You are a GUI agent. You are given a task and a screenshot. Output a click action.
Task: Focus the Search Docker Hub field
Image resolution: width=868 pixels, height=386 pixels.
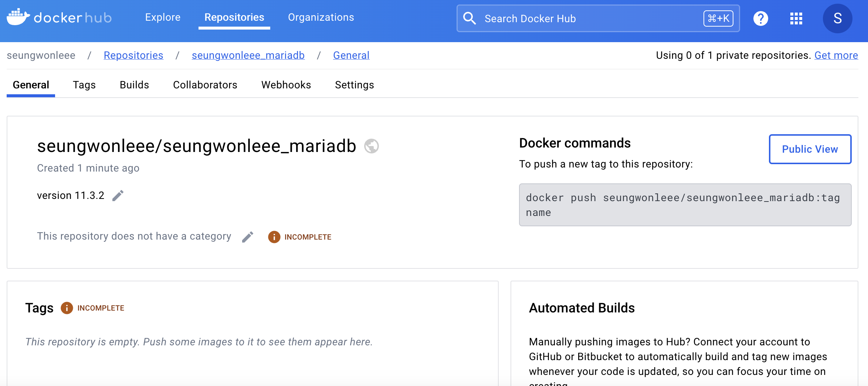(x=598, y=18)
